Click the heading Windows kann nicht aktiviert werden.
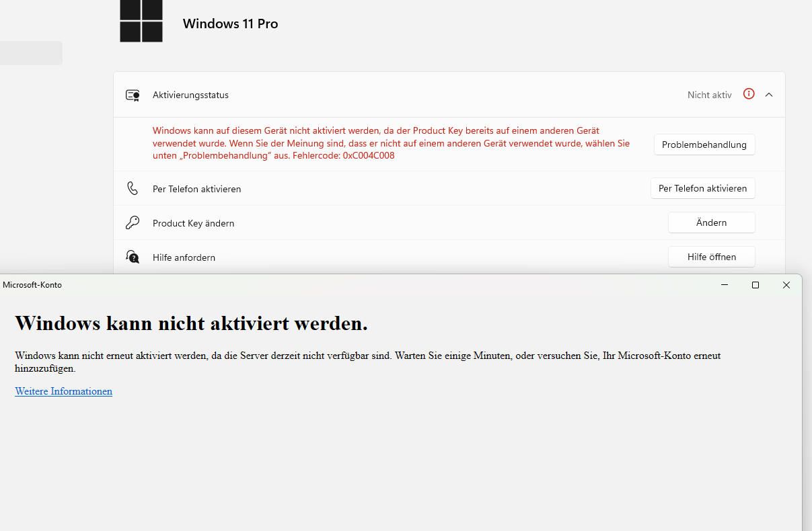 pos(191,323)
